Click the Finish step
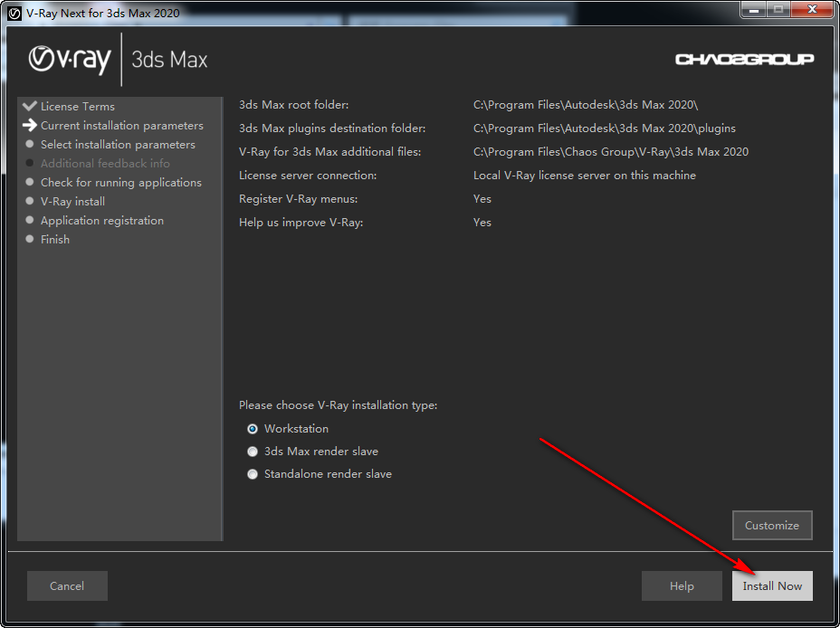Screen dimensions: 840x628 (x=55, y=239)
